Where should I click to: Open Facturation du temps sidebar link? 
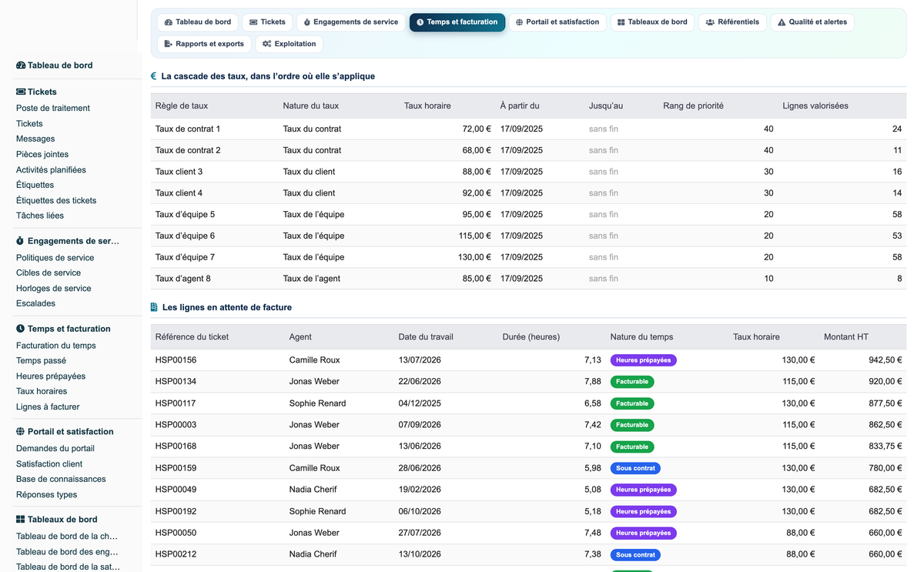click(56, 346)
